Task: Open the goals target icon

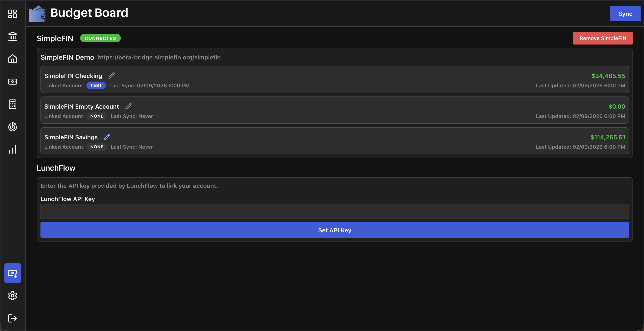Action: pyautogui.click(x=13, y=127)
